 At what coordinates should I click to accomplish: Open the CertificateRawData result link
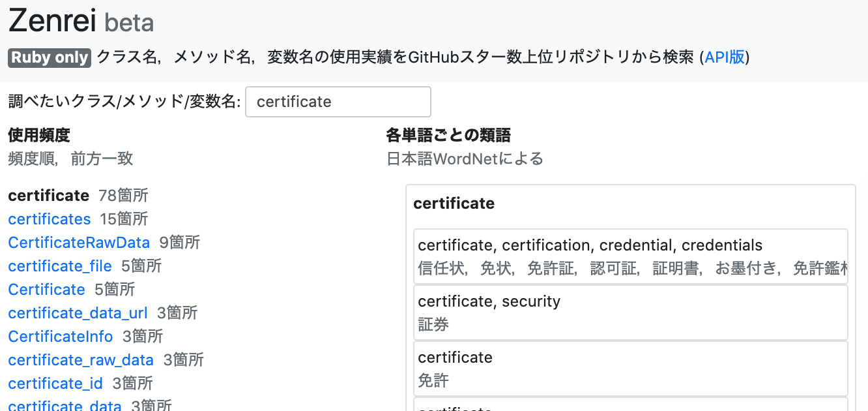click(79, 242)
